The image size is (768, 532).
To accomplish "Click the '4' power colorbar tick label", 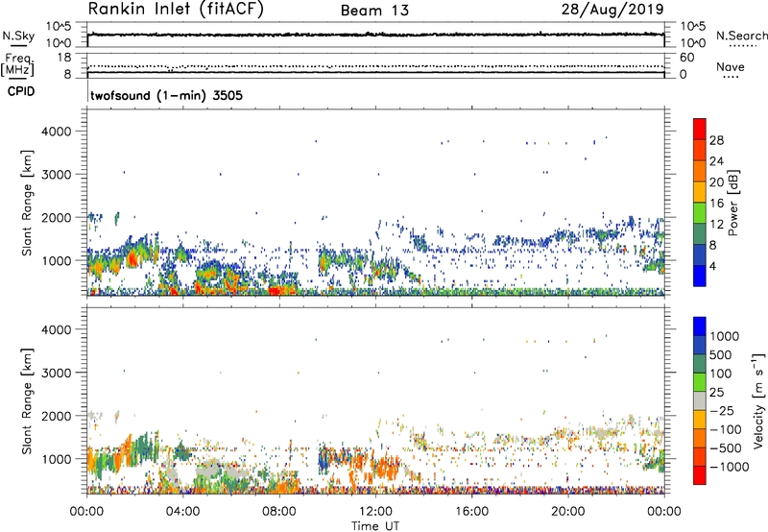I will (712, 267).
